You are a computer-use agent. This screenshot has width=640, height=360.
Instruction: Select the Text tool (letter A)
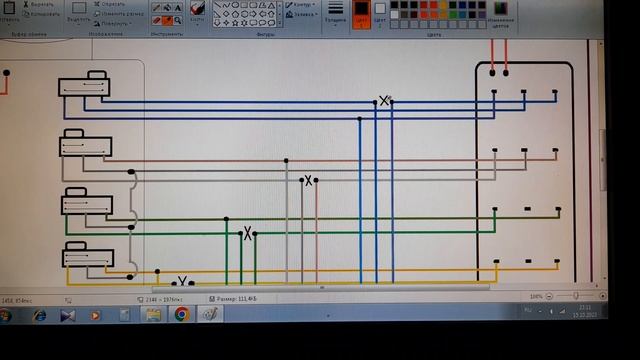coord(178,8)
